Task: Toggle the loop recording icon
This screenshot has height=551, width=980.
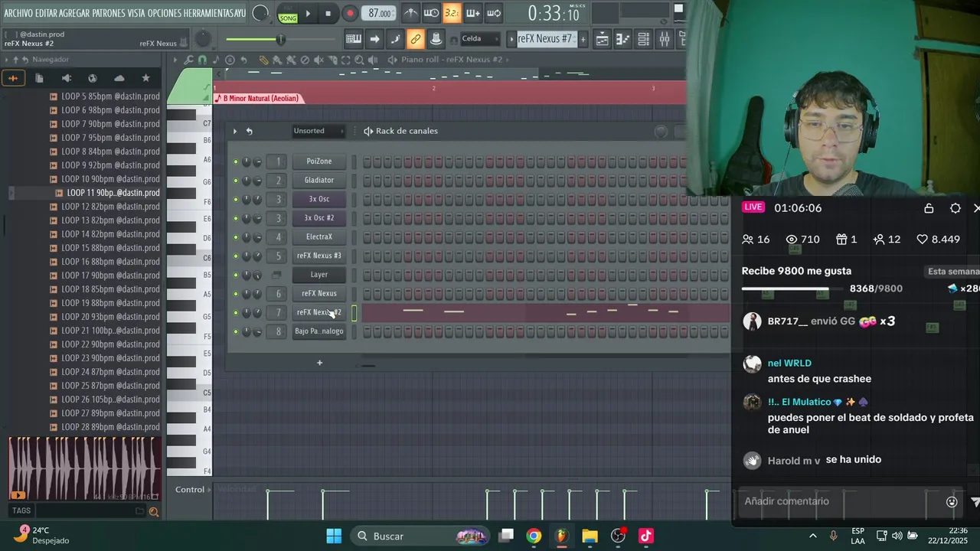Action: pos(494,13)
